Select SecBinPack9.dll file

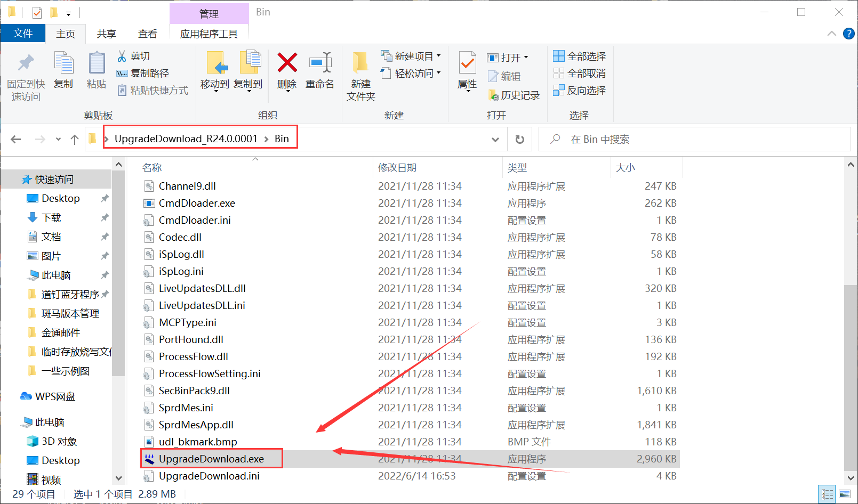194,391
